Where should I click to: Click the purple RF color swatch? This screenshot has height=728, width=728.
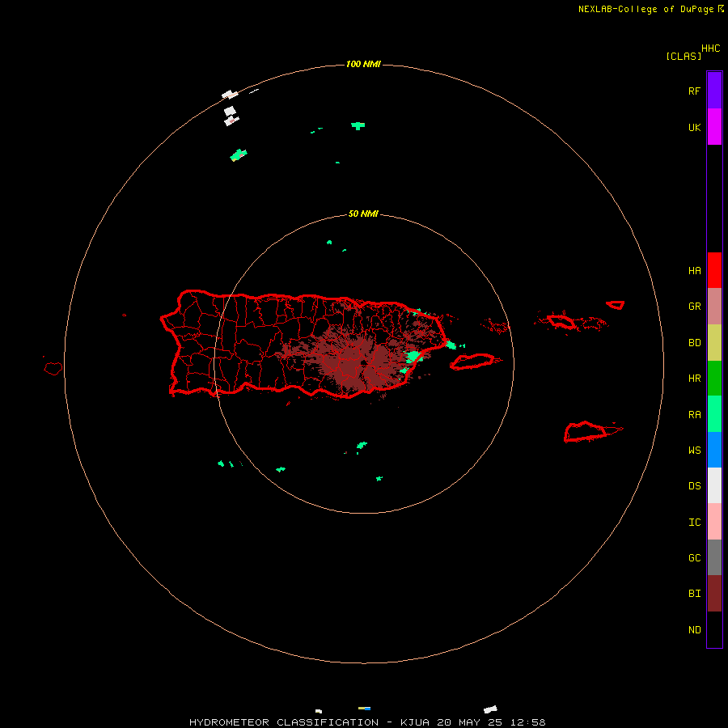714,91
